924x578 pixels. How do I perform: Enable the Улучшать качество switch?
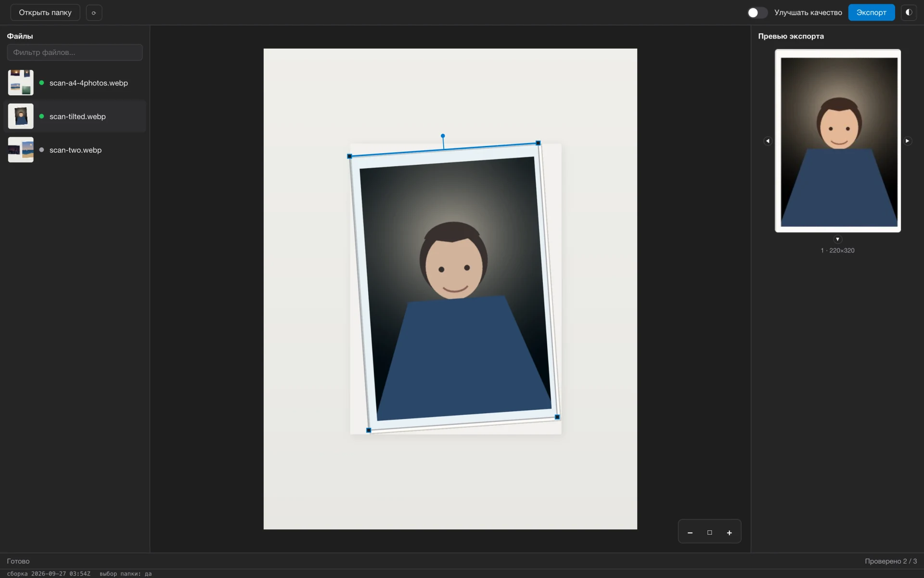pos(757,13)
